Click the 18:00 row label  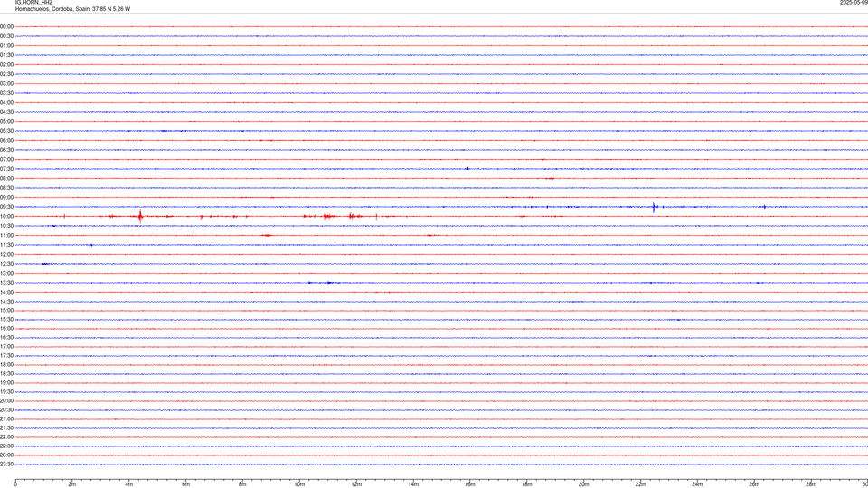(x=6, y=364)
